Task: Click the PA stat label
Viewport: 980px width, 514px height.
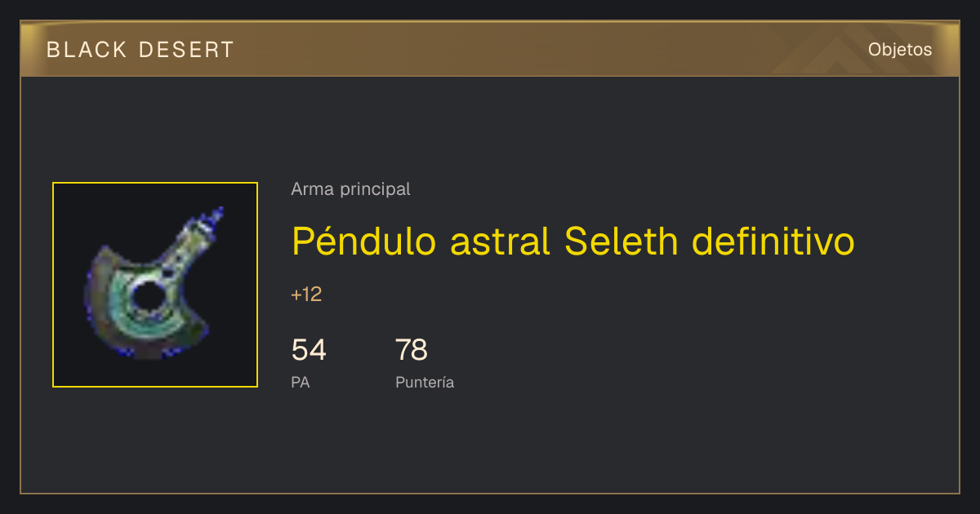Action: click(x=301, y=382)
